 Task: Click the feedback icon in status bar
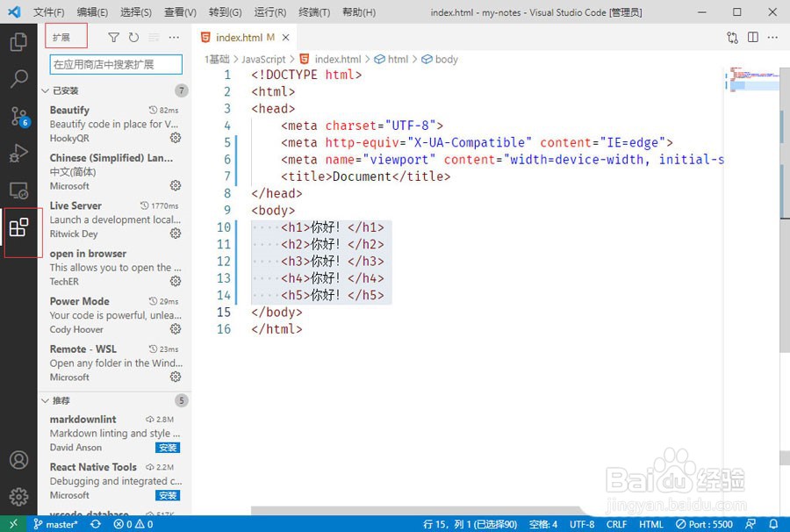(750, 524)
